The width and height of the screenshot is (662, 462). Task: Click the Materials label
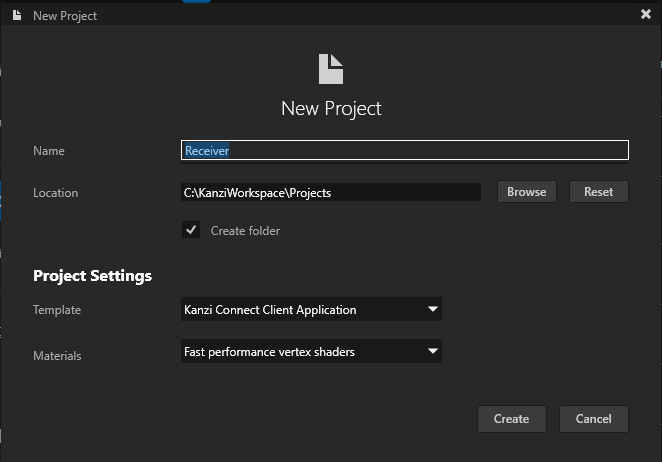(x=57, y=356)
